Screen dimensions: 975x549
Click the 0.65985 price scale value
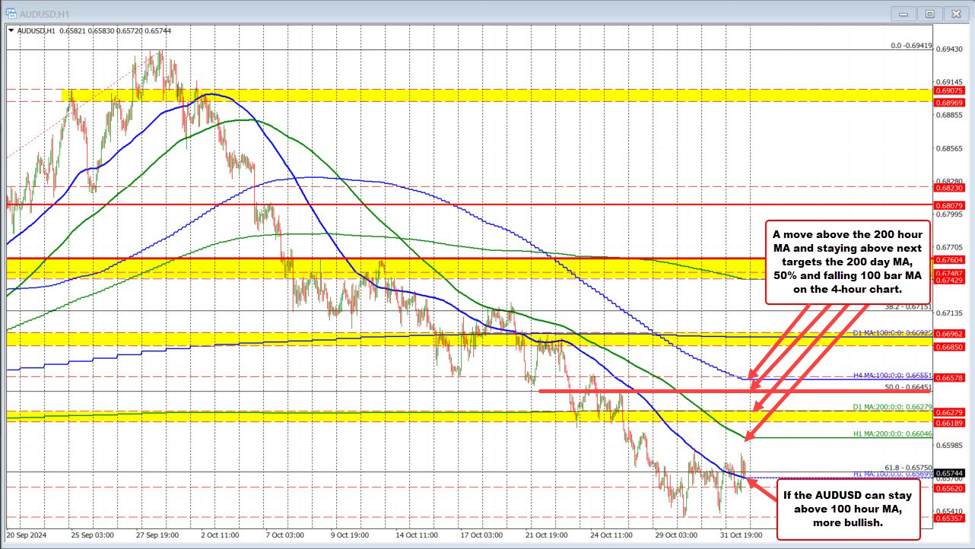click(x=950, y=445)
